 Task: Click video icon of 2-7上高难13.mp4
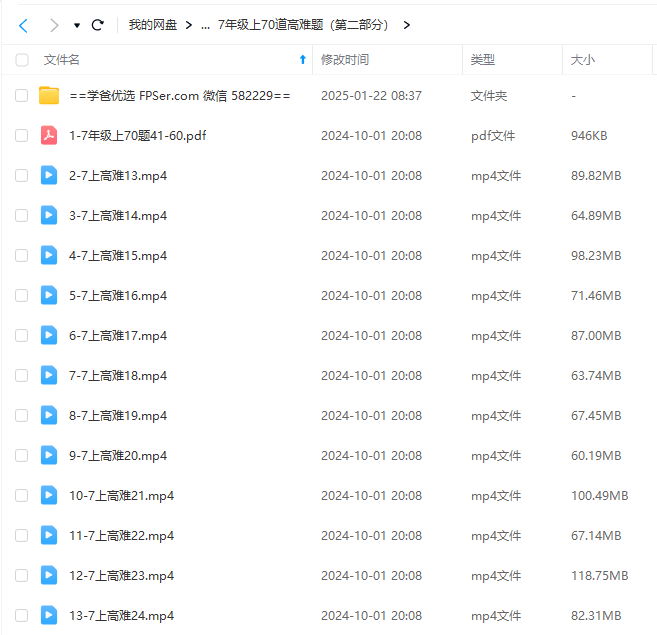pos(49,175)
